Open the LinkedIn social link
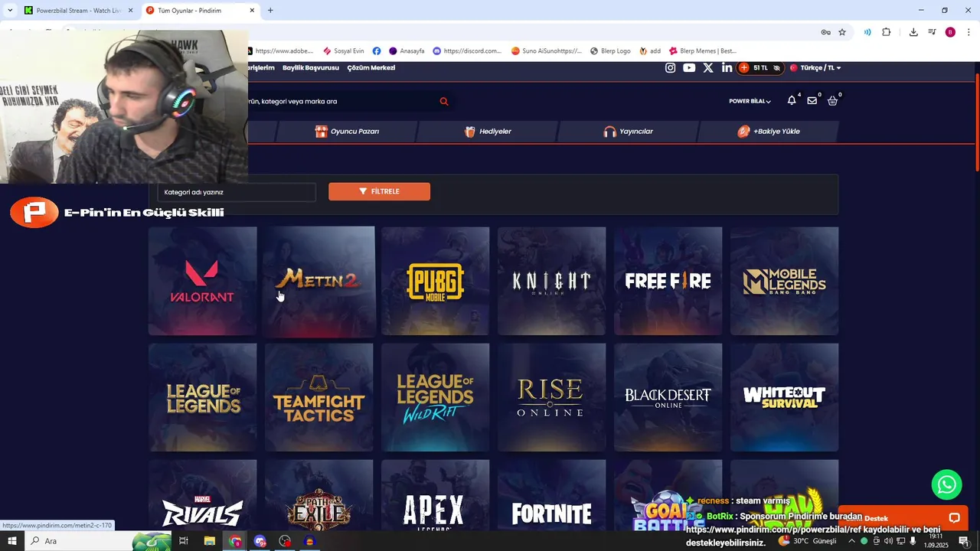Viewport: 980px width, 551px height. click(x=727, y=68)
